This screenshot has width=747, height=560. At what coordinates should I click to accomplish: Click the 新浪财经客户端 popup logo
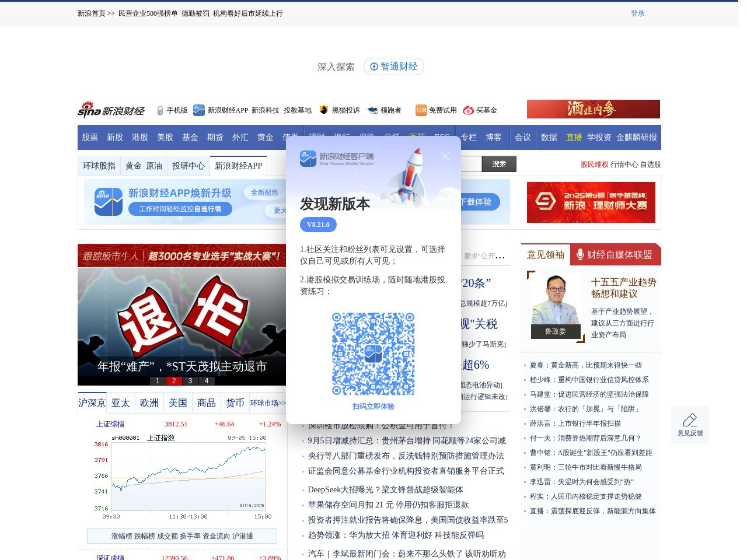[337, 158]
